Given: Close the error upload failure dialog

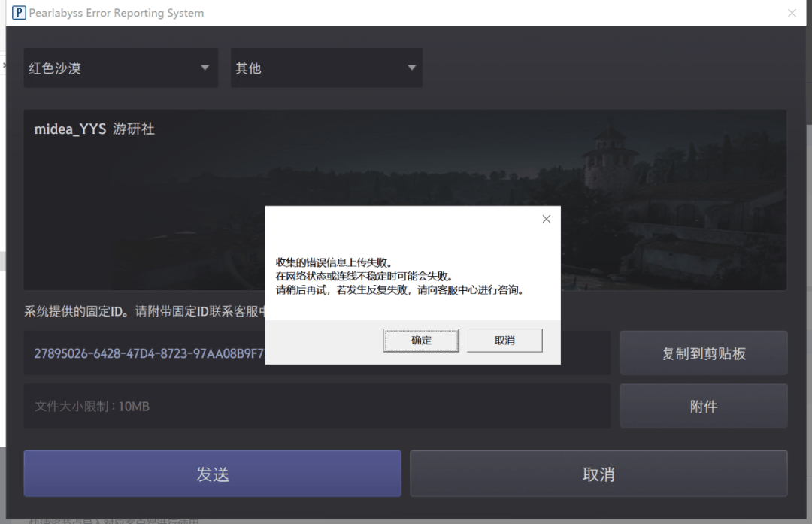Looking at the screenshot, I should pos(546,219).
